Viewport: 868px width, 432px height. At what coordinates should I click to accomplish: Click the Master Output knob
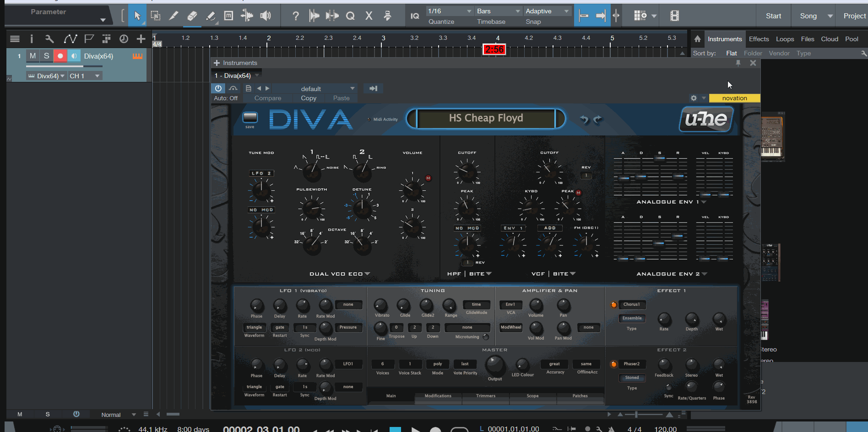[495, 365]
